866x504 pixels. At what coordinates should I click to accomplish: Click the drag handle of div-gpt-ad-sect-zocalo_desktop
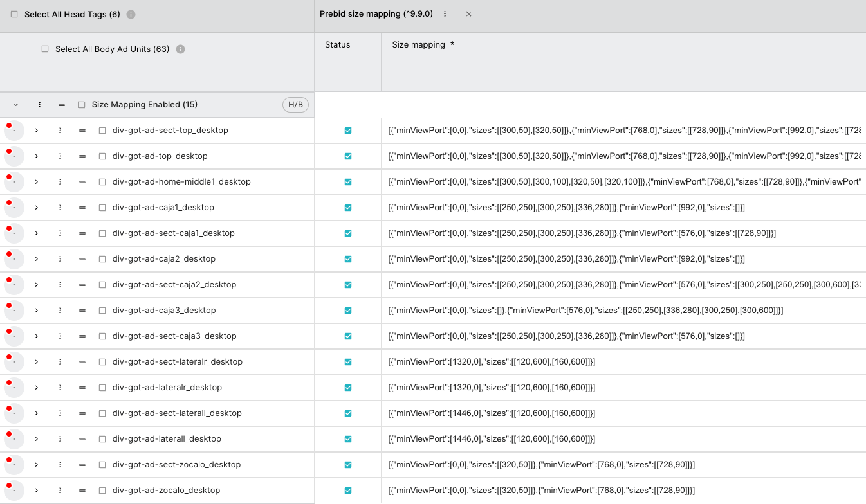[x=82, y=464]
